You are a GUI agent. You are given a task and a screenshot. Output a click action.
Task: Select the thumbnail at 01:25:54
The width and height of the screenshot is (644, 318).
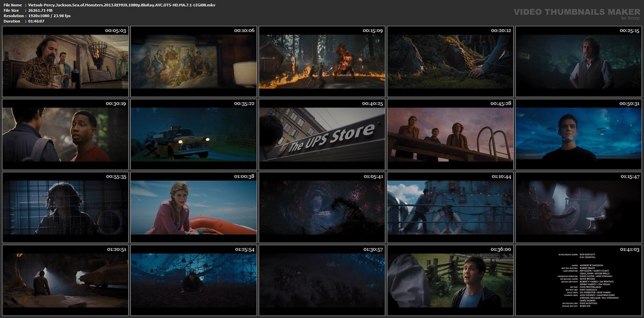coord(194,280)
